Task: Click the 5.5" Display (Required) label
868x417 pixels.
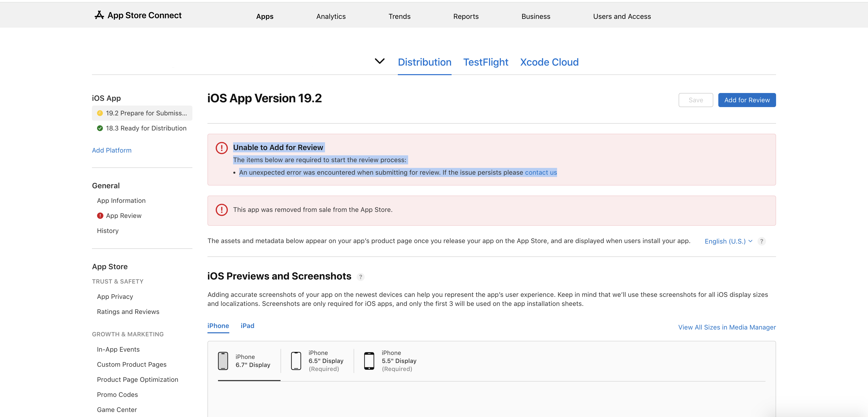Action: [x=399, y=365]
